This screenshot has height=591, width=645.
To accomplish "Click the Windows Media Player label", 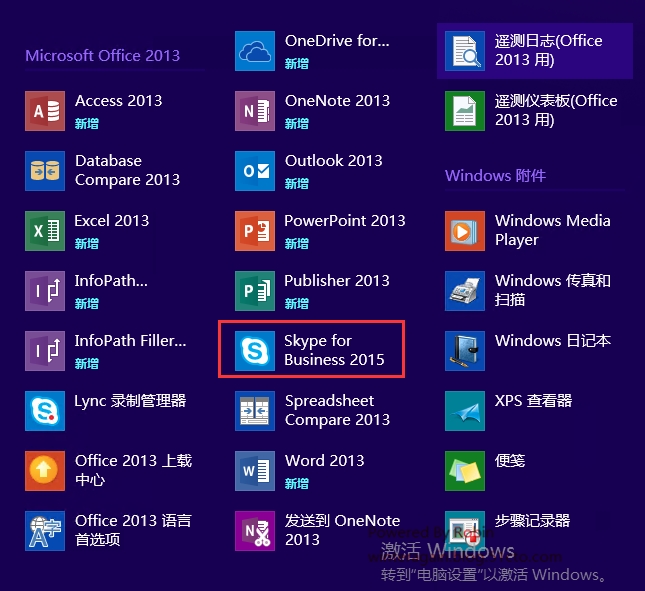I will [x=552, y=230].
